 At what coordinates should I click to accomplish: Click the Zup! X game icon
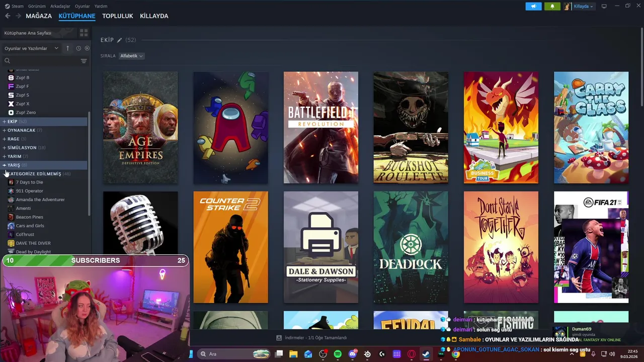point(11,104)
